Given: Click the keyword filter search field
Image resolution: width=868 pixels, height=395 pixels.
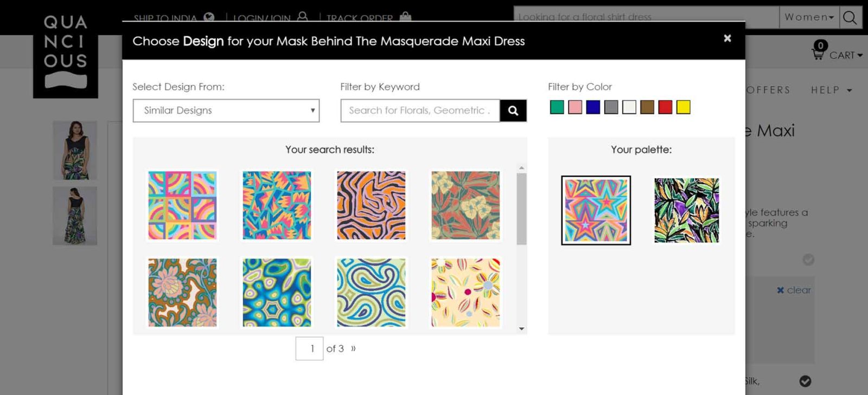Looking at the screenshot, I should pos(420,111).
